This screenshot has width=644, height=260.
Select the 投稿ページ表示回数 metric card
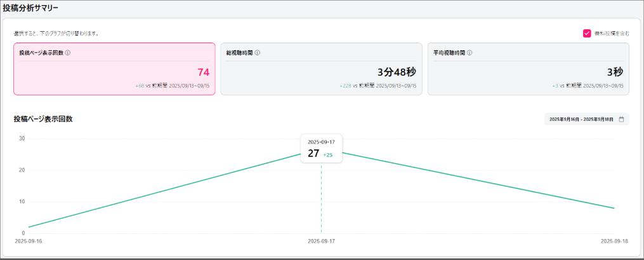(x=114, y=69)
